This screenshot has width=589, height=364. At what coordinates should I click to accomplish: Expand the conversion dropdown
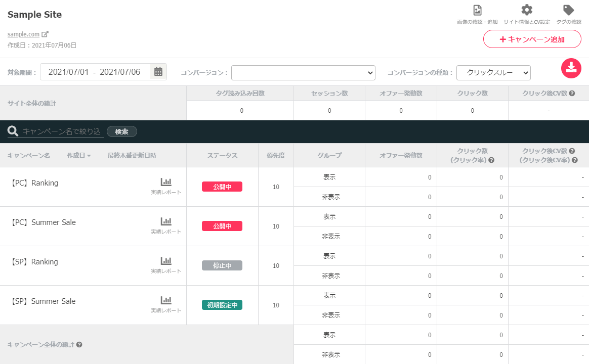303,73
